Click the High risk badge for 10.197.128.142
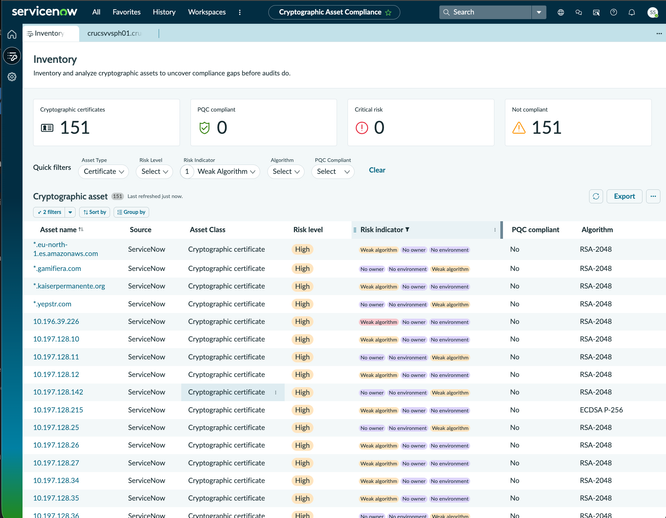Image resolution: width=666 pixels, height=518 pixels. [x=302, y=392]
